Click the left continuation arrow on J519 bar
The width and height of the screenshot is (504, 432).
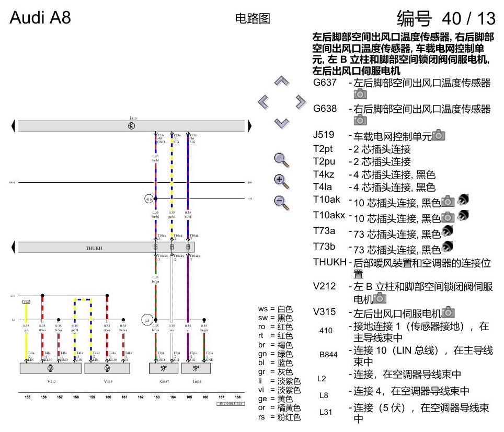click(13, 125)
